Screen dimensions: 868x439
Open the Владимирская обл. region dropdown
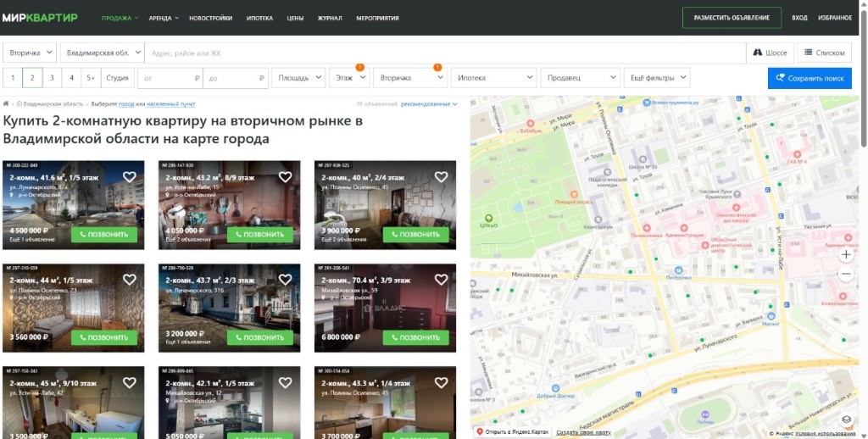(103, 53)
